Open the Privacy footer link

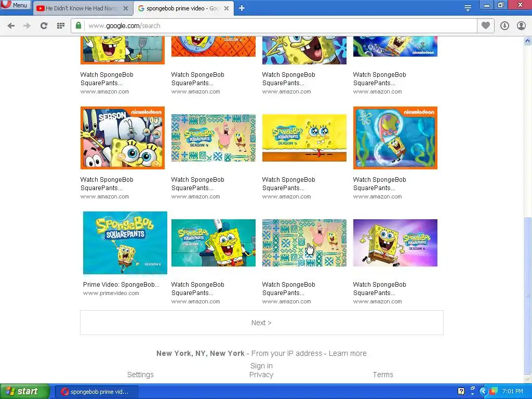(x=261, y=375)
